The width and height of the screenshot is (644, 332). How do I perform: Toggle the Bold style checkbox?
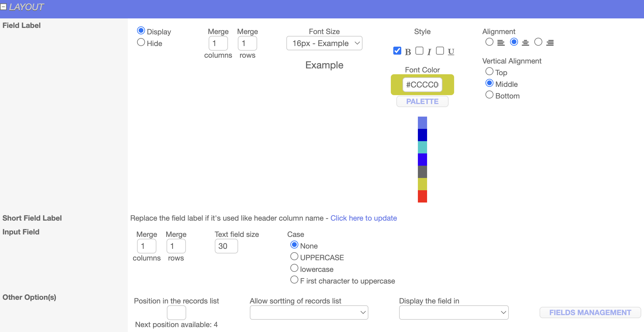click(397, 51)
